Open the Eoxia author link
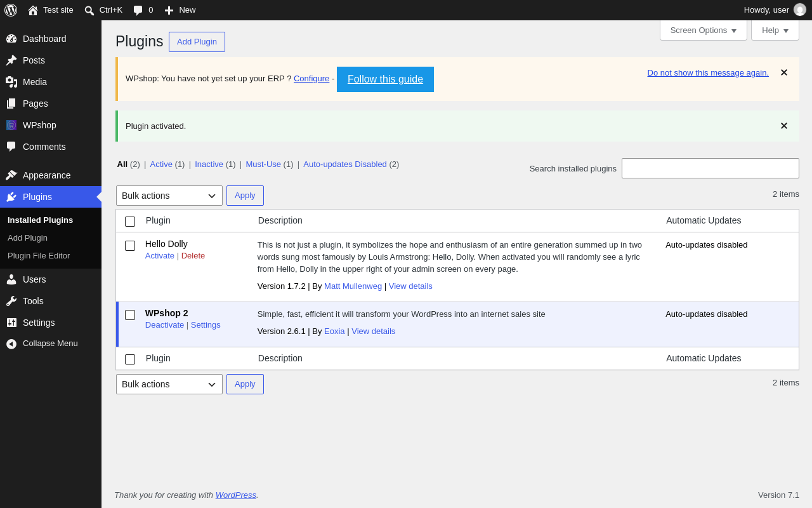 pos(334,331)
